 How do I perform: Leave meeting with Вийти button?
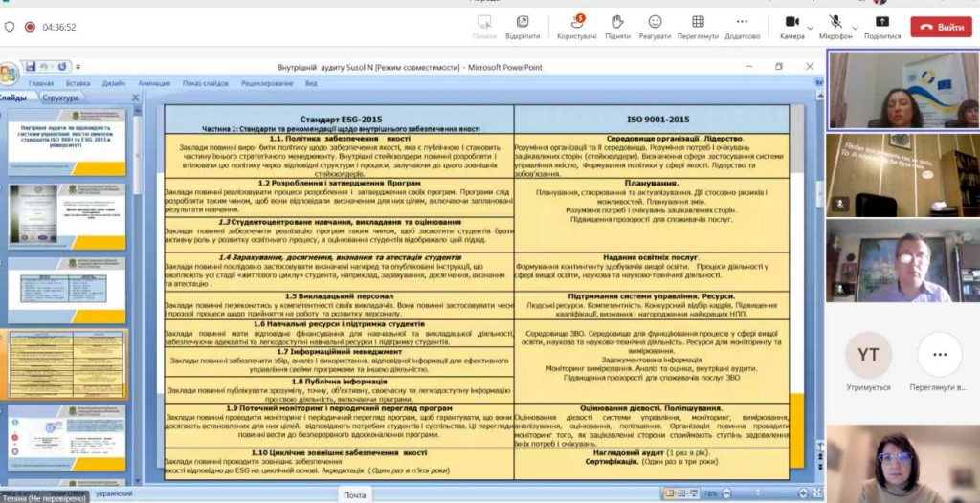coord(941,27)
